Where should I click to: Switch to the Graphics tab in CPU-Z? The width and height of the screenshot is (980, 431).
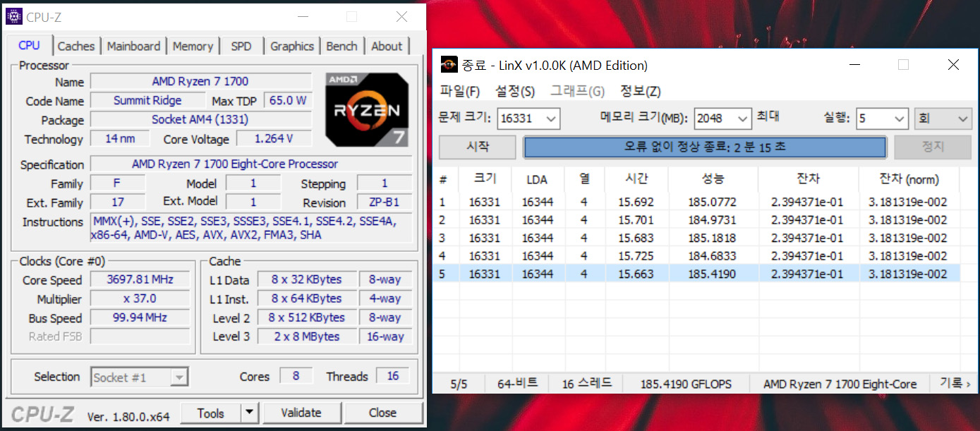(x=292, y=46)
